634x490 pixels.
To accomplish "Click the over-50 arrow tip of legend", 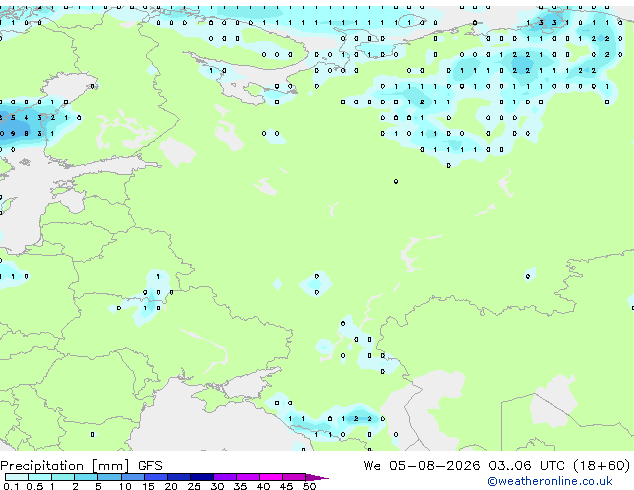I will 317,477.
